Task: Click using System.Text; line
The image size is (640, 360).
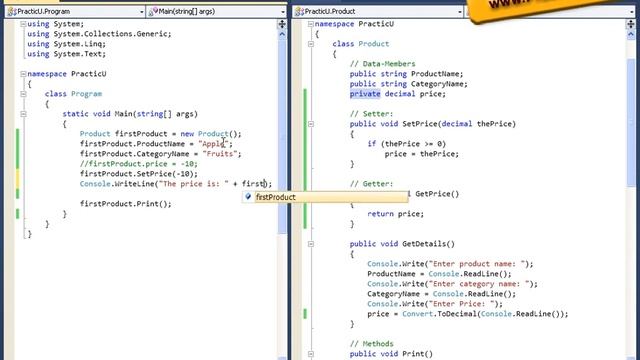Action: click(67, 54)
